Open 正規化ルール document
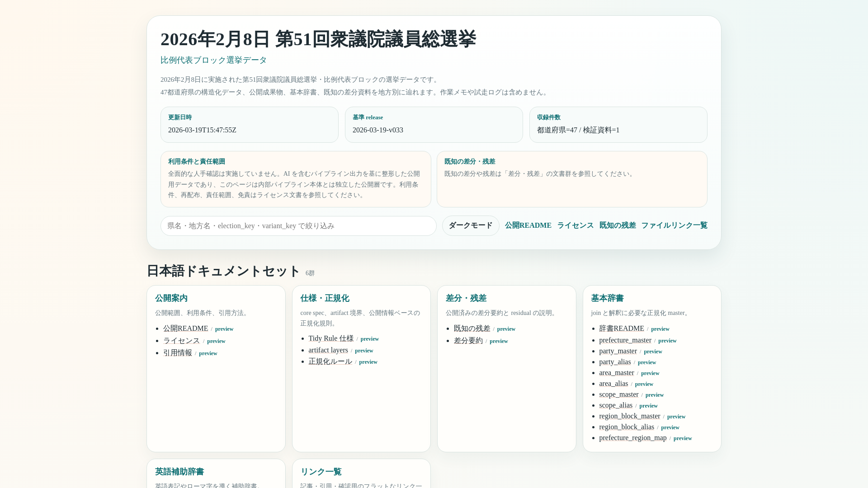The width and height of the screenshot is (868, 488). point(330,361)
